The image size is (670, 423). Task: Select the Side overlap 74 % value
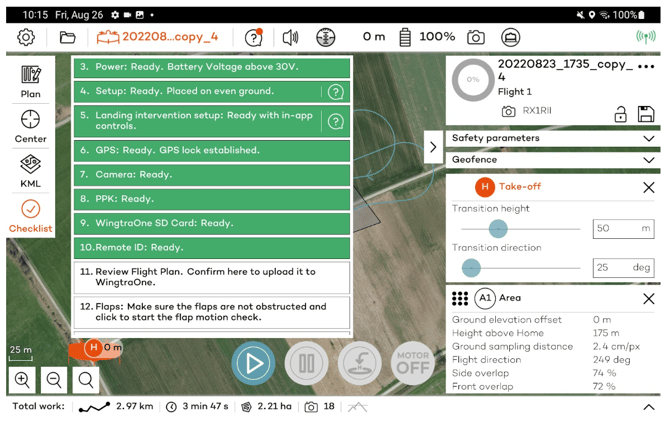coord(604,373)
